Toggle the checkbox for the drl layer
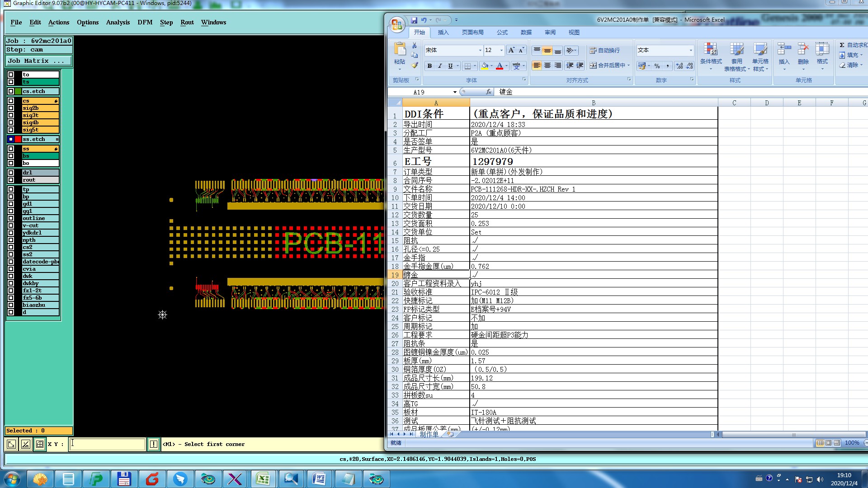 point(11,173)
